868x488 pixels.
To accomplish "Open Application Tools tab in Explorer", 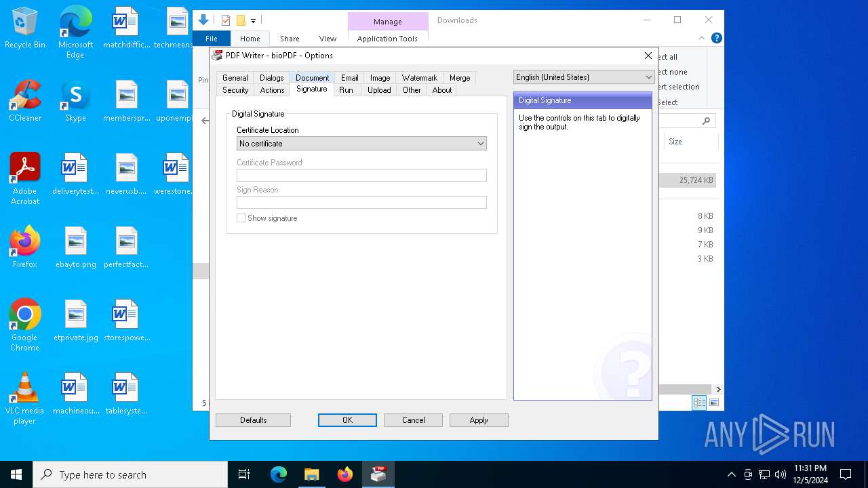I will (x=387, y=39).
